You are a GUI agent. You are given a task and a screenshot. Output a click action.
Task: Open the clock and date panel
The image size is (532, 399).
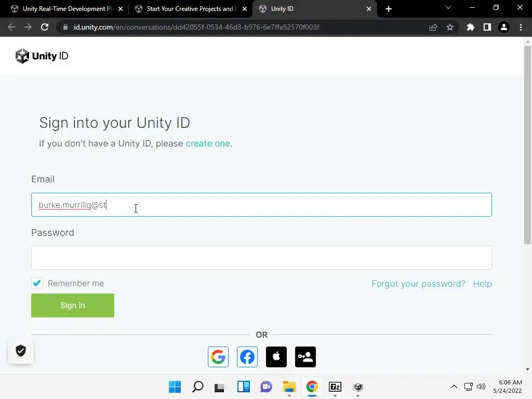click(x=507, y=387)
